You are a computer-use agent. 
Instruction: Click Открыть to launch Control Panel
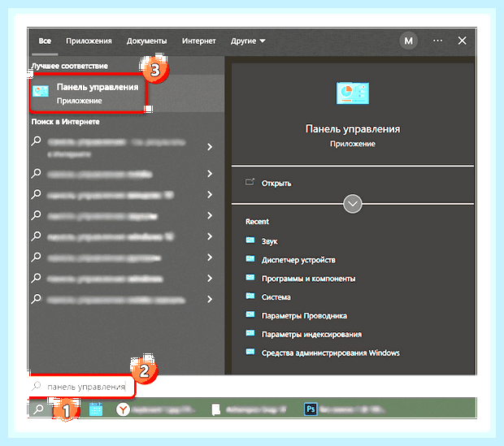pyautogui.click(x=276, y=184)
